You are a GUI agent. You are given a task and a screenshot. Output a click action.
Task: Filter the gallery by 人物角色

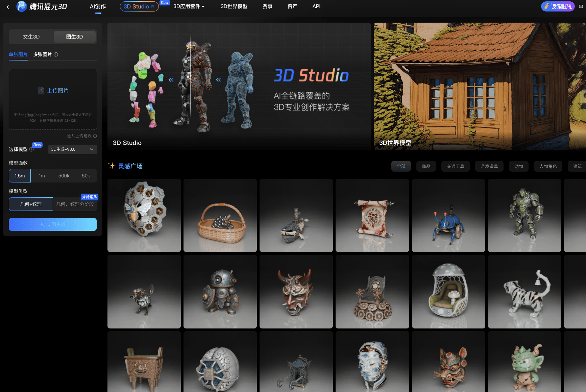coord(548,166)
